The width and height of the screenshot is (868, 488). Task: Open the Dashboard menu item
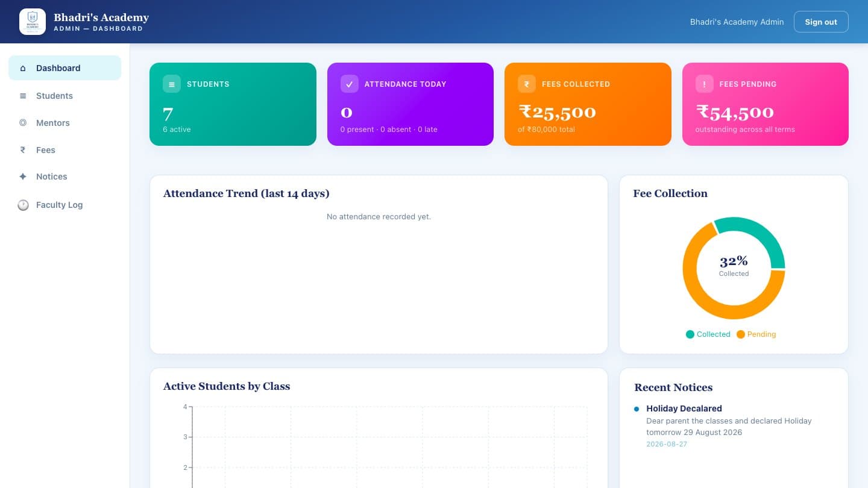[x=64, y=68]
